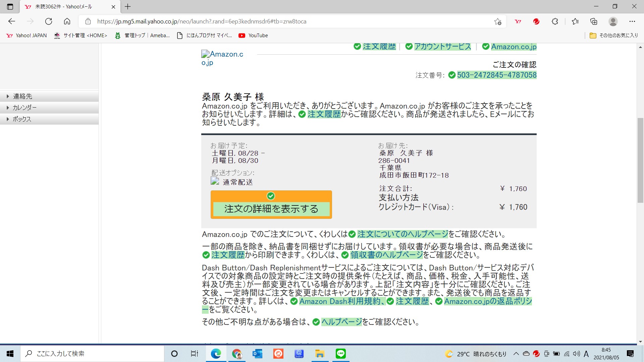This screenshot has height=362, width=644.
Task: Open サイト管理 <HOME> bookmark
Action: coord(81,36)
